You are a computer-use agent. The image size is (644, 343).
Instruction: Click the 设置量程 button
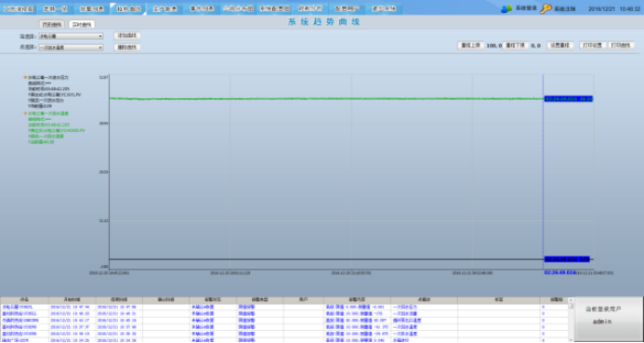tap(560, 46)
